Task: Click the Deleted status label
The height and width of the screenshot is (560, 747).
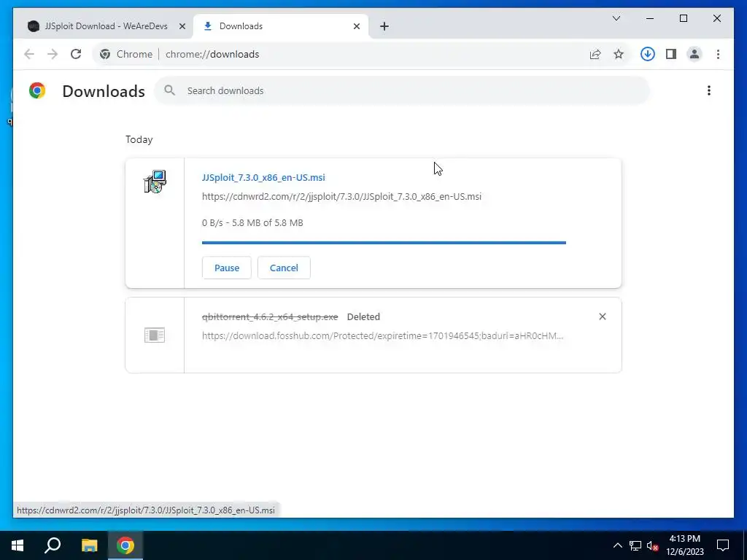Action: [363, 316]
